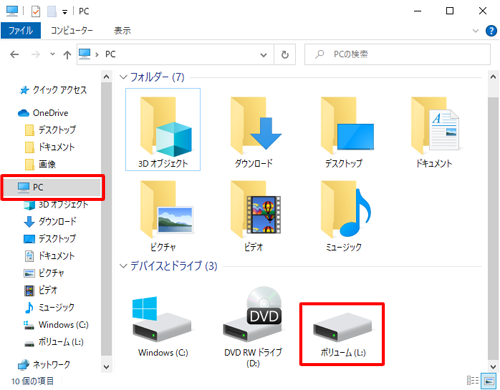
Task: Select OneDrive in navigation pane
Action: point(43,113)
